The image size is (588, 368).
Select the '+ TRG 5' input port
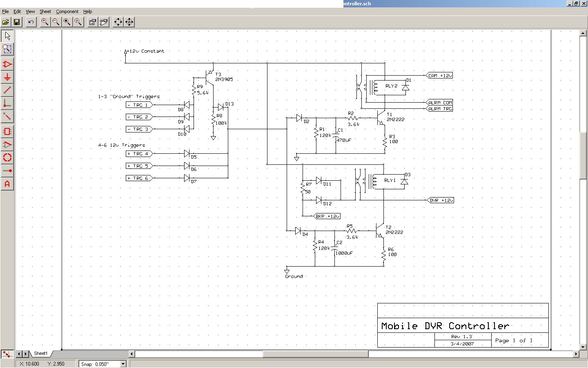point(139,166)
